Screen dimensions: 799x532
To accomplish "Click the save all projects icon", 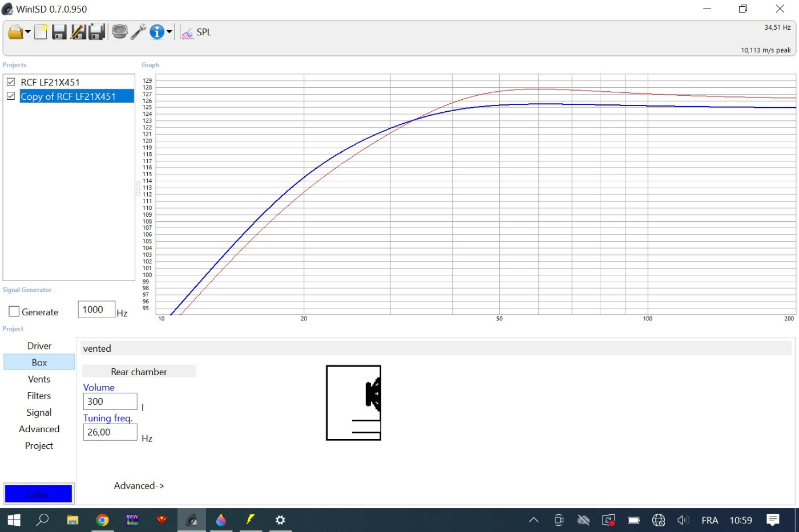I will pos(96,32).
